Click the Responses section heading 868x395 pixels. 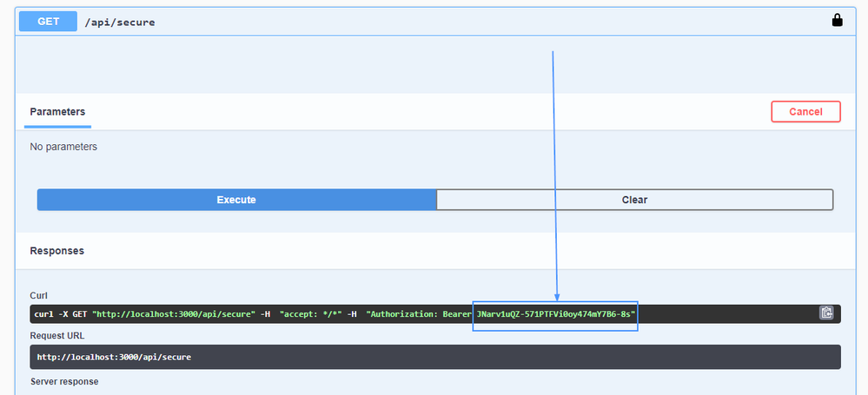[57, 251]
